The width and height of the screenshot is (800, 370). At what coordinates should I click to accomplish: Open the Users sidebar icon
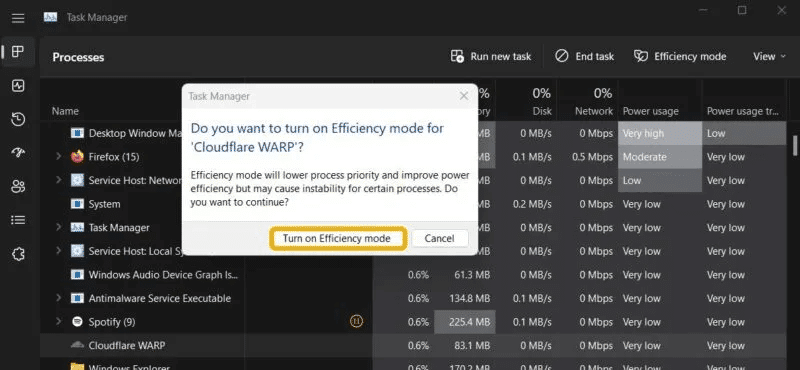pyautogui.click(x=18, y=187)
